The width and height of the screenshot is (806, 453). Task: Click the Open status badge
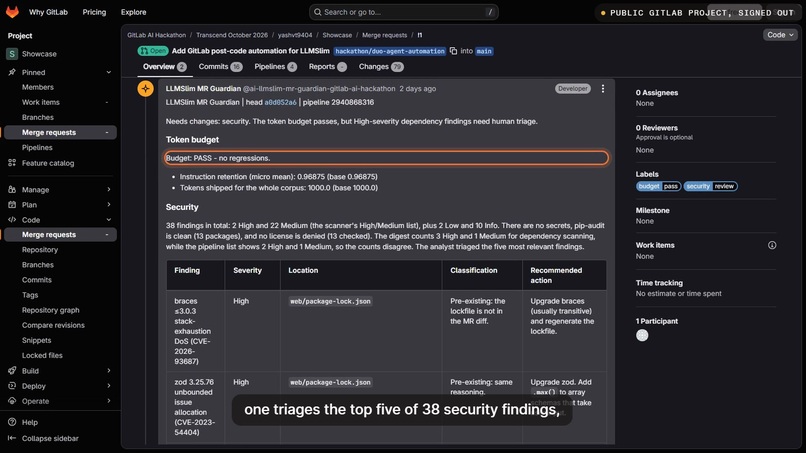click(153, 51)
